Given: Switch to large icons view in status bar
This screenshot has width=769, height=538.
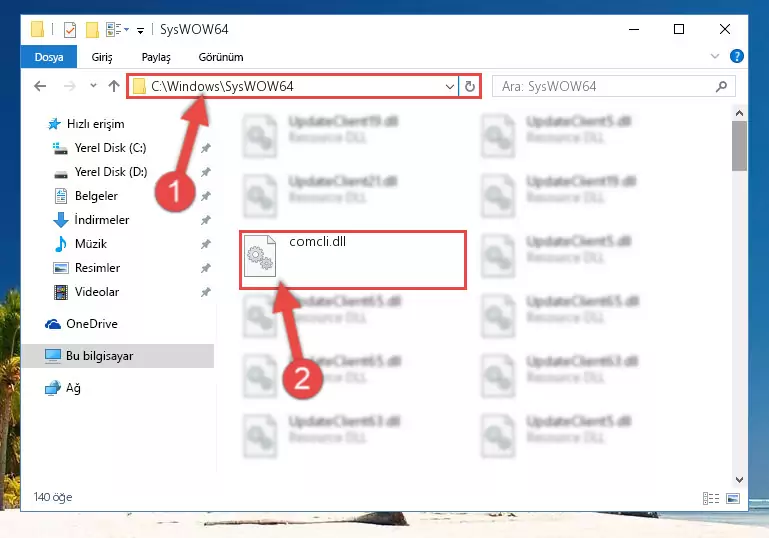Looking at the screenshot, I should click(733, 499).
